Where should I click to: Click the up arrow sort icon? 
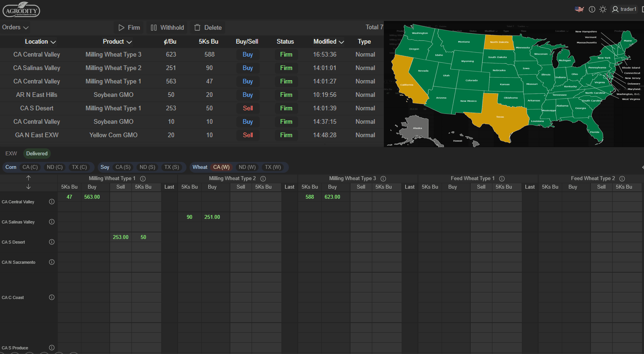coord(28,178)
